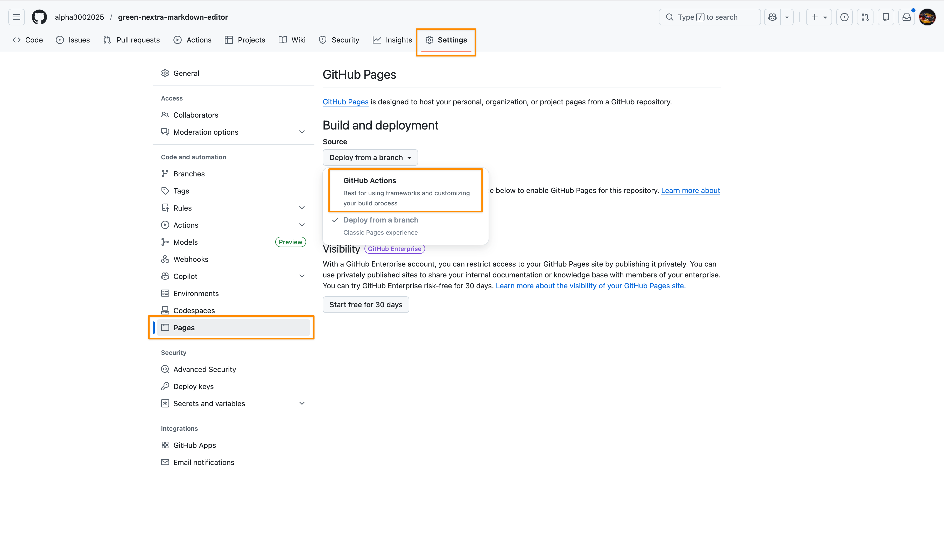Open the issues icon in header
The image size is (944, 560).
844,17
